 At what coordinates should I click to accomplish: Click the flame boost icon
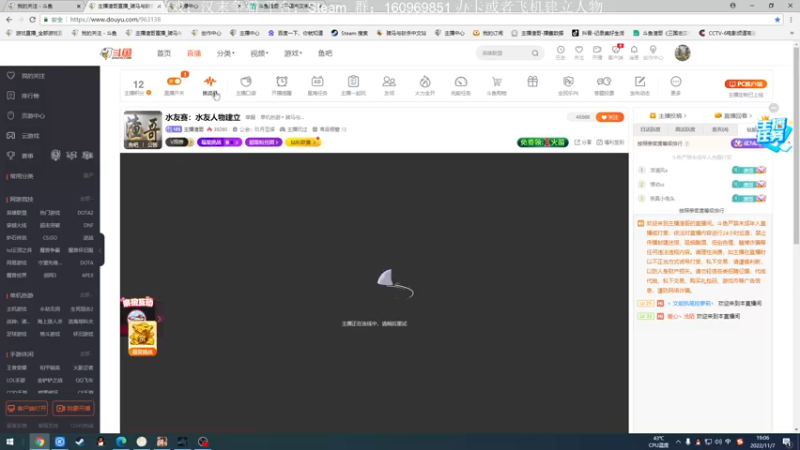(x=424, y=82)
